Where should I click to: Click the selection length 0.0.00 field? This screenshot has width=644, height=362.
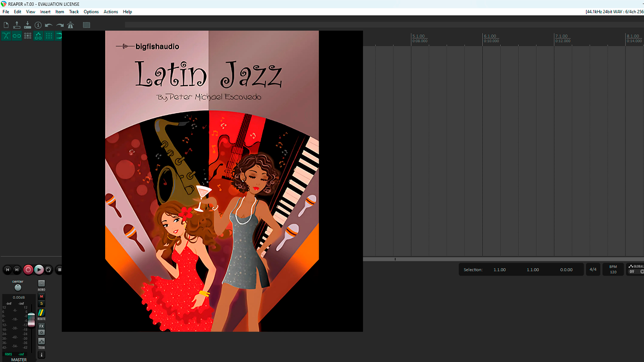click(566, 270)
